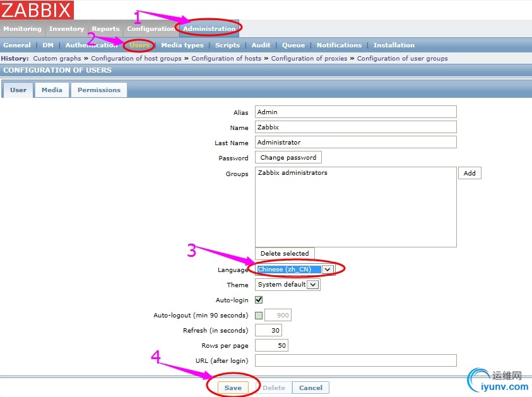The height and width of the screenshot is (397, 532).
Task: Open the Queue submenu
Action: click(293, 45)
